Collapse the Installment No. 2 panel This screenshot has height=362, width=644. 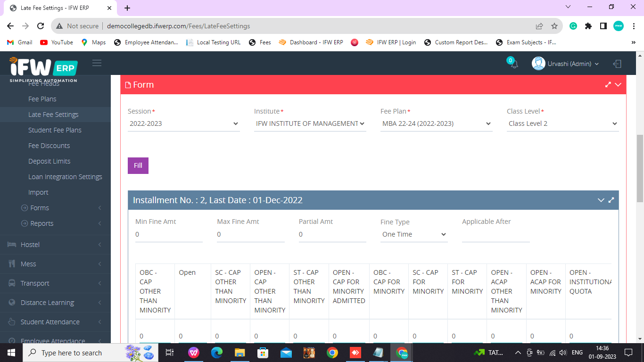(x=601, y=200)
